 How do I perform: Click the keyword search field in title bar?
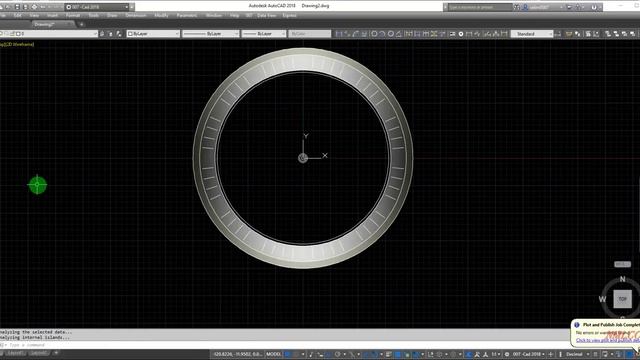[479, 7]
